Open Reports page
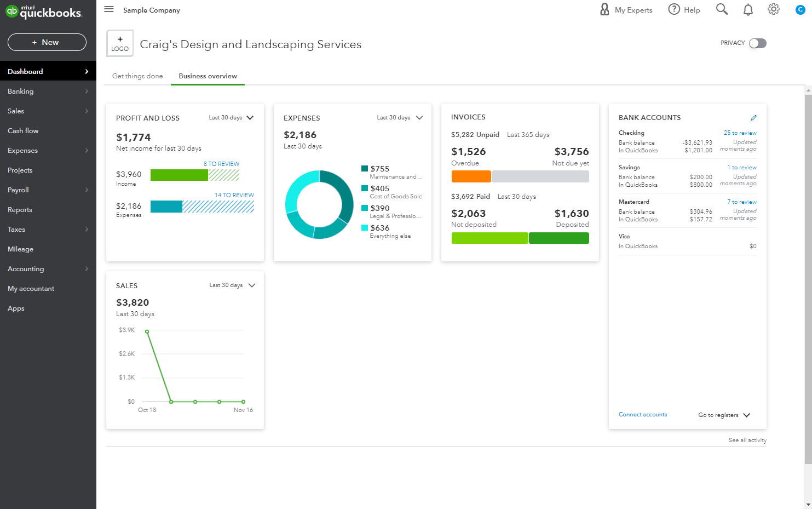The height and width of the screenshot is (509, 812). coord(48,210)
